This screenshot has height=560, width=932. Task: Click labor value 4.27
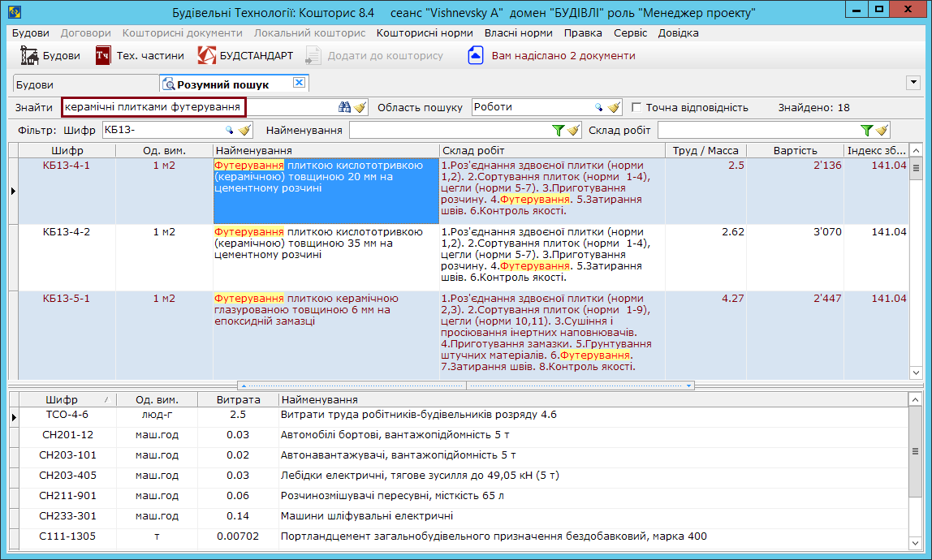[732, 299]
